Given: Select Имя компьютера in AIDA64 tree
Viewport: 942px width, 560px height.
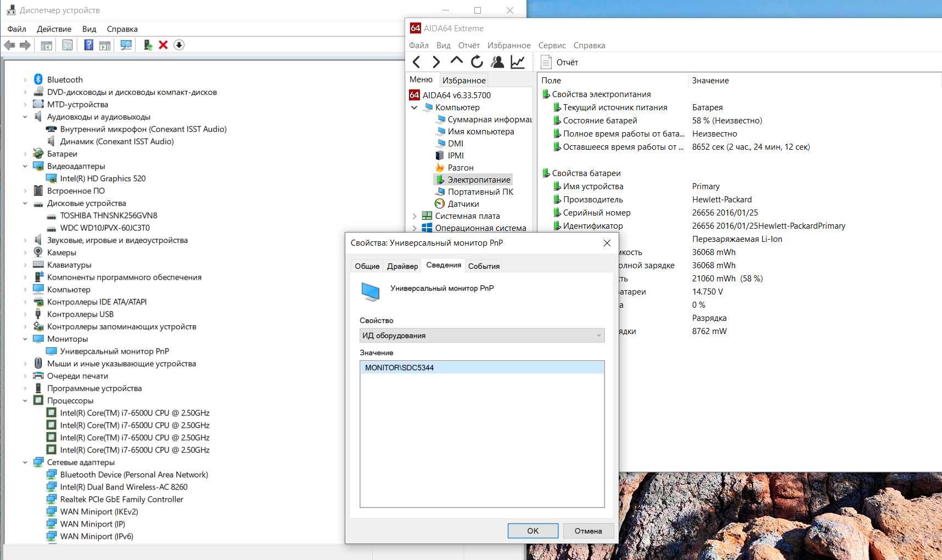Looking at the screenshot, I should pyautogui.click(x=474, y=131).
